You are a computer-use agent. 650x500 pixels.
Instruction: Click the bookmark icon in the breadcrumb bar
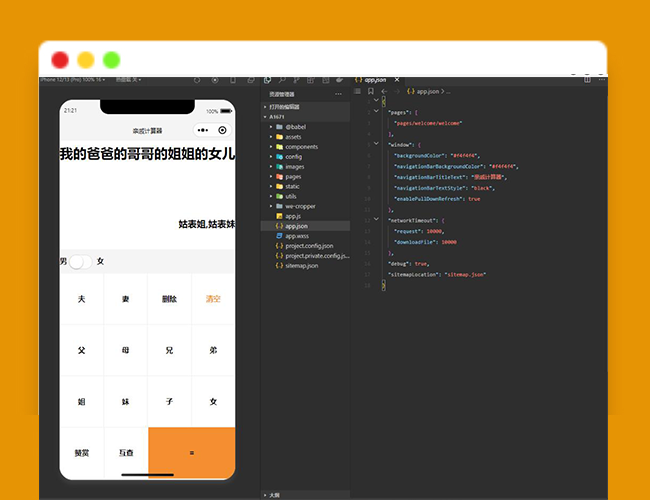coord(372,91)
